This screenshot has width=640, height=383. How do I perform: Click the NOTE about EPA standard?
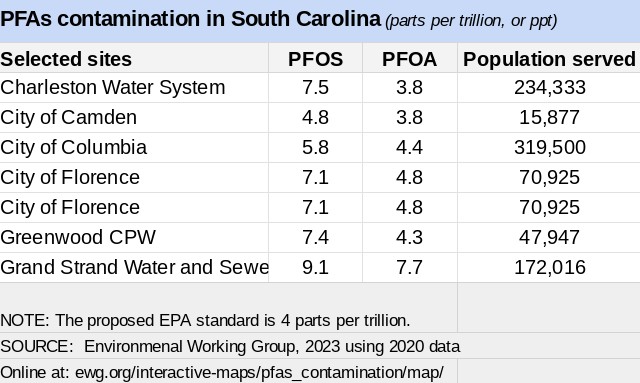click(x=205, y=321)
